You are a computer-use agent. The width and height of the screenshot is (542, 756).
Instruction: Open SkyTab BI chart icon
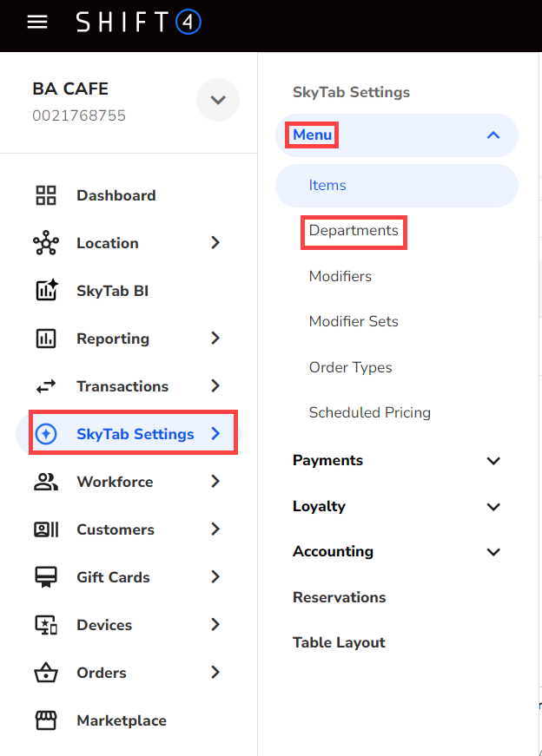45,291
